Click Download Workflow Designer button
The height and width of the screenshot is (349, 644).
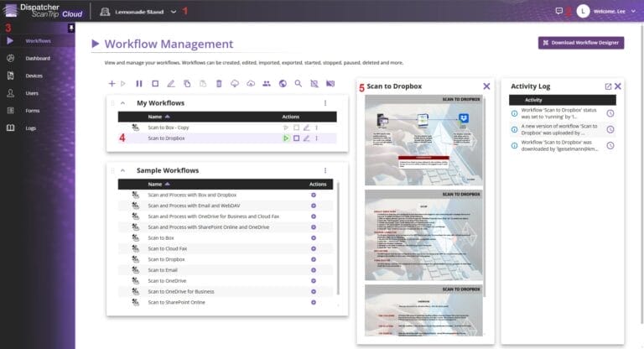coord(580,43)
